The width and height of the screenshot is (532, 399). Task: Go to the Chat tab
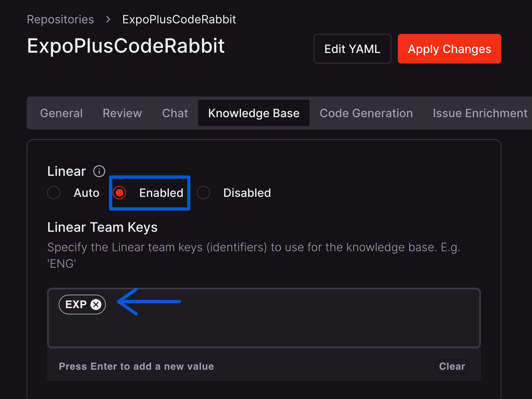[175, 113]
